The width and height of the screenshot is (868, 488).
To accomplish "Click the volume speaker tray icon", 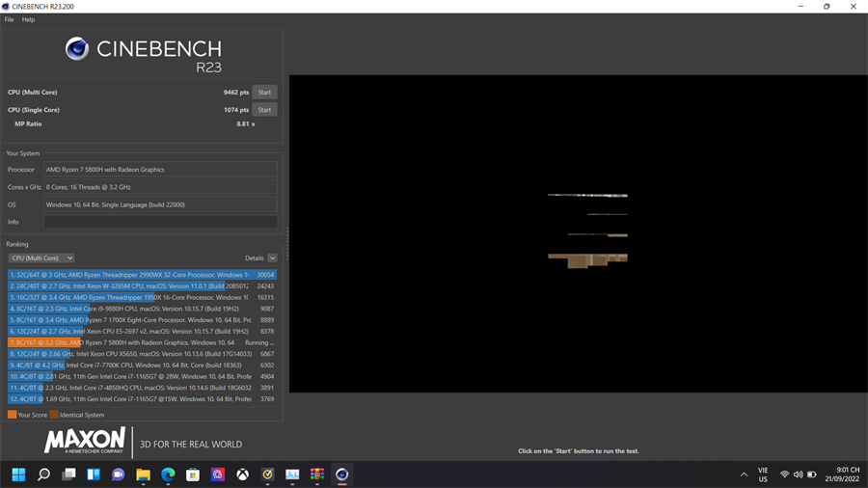I will [798, 474].
